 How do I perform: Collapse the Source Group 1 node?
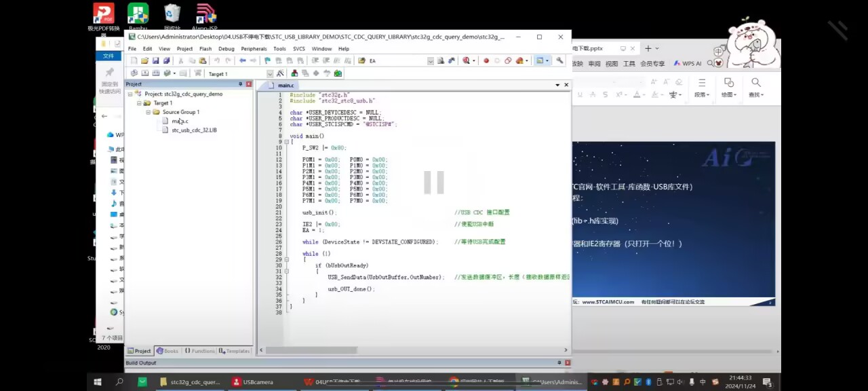(148, 112)
